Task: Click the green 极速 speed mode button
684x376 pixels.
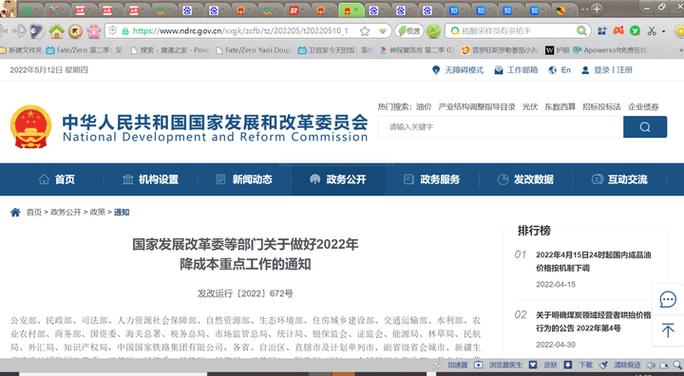Action: click(409, 31)
